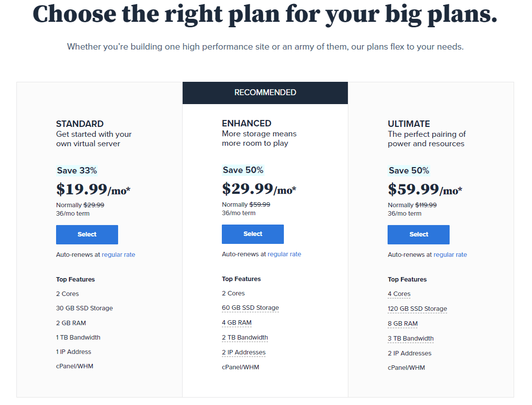Click regular rate link under Enhanced plan

[284, 254]
